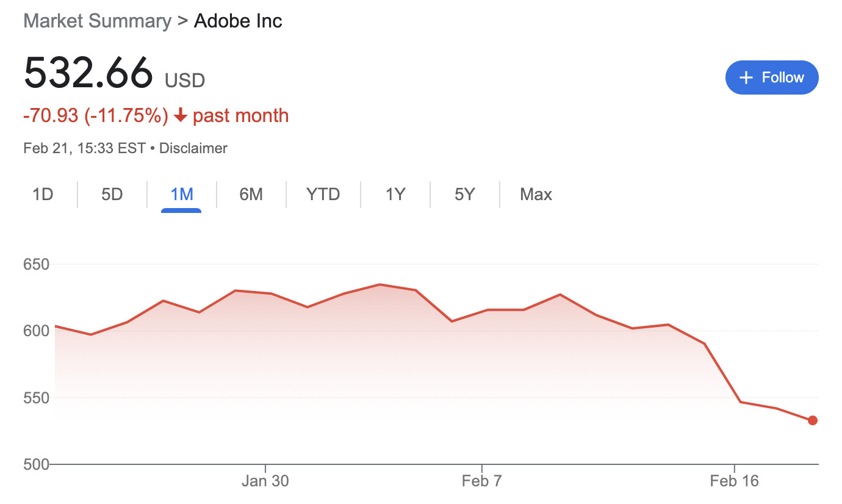Click the plus icon in Follow
This screenshot has height=504, width=842.
[x=746, y=77]
